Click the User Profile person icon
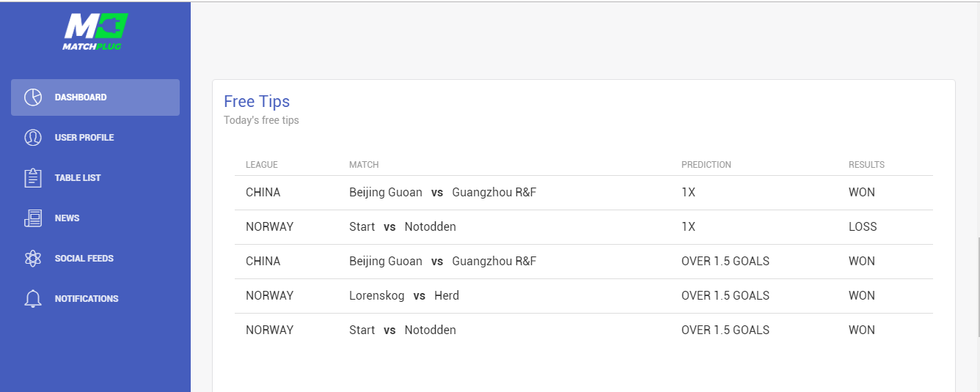980x392 pixels. [33, 138]
